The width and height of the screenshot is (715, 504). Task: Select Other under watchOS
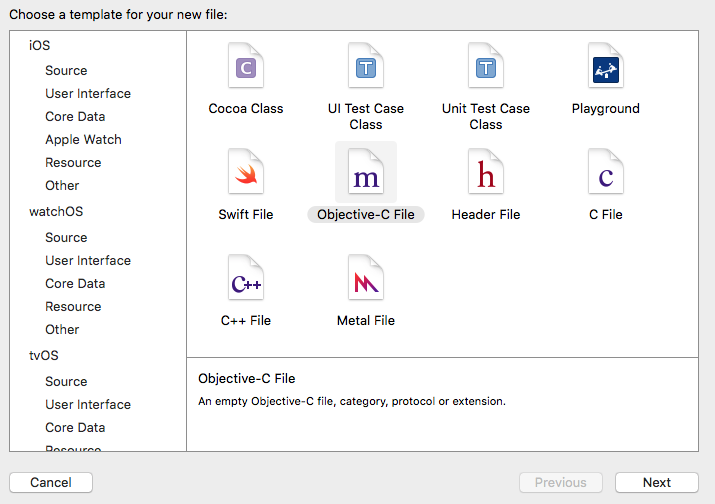(x=62, y=330)
